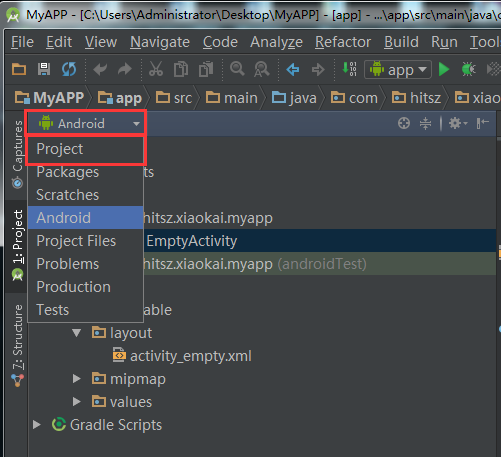Image resolution: width=501 pixels, height=457 pixels.
Task: Select the mipmap folder row
Action: pos(129,379)
